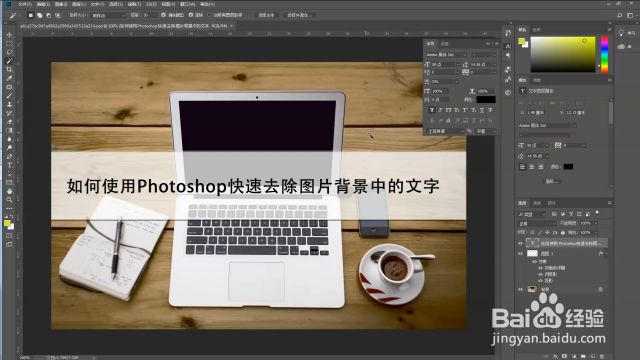This screenshot has width=640, height=360.
Task: Toggle the anti-alias checkbox in options bar
Action: click(x=164, y=15)
